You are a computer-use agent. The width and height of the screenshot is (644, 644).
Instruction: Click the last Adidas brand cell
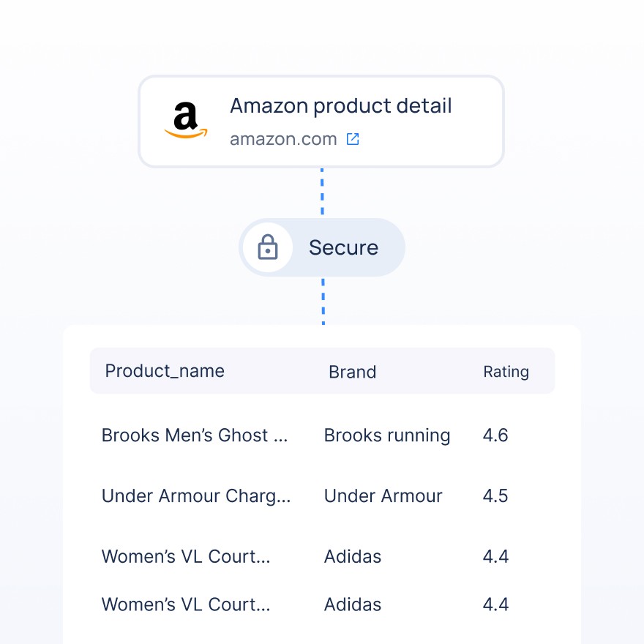pos(353,604)
